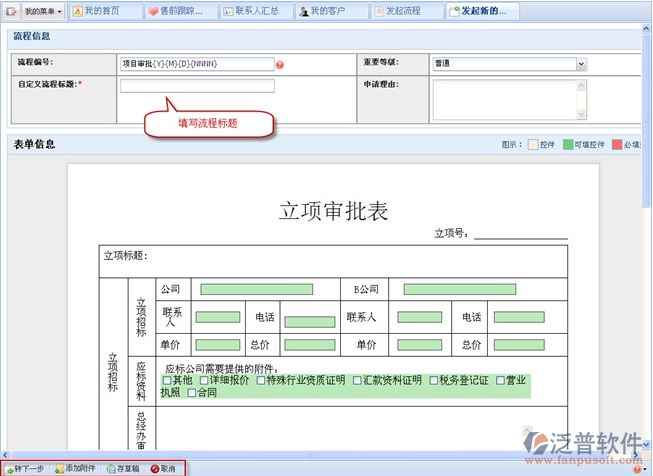The width and height of the screenshot is (653, 476).
Task: Click horizontal scrollbar left arrow
Action: click(5, 455)
